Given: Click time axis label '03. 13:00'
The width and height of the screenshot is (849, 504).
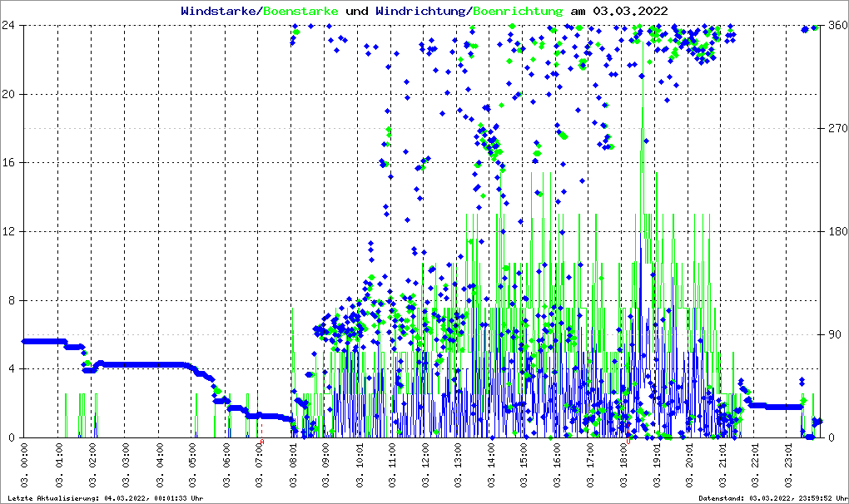Looking at the screenshot, I should (x=458, y=466).
